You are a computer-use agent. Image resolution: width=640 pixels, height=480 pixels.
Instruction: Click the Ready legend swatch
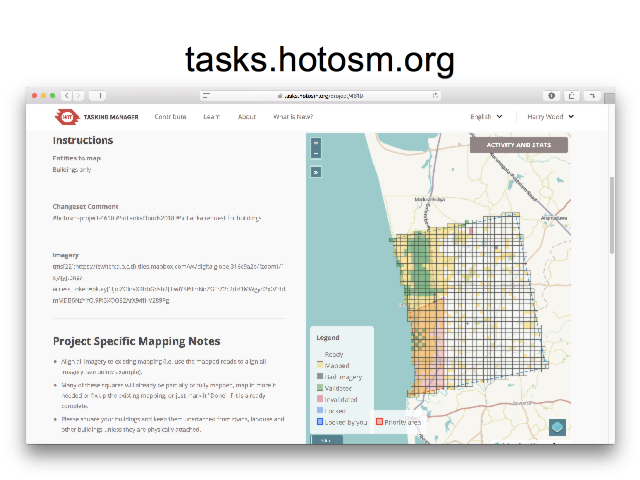point(320,354)
